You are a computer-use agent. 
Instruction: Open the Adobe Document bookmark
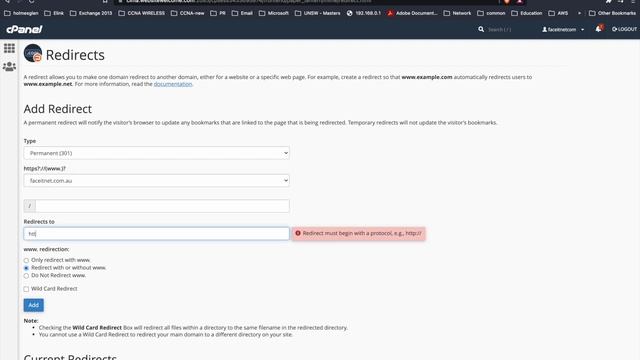click(x=412, y=13)
